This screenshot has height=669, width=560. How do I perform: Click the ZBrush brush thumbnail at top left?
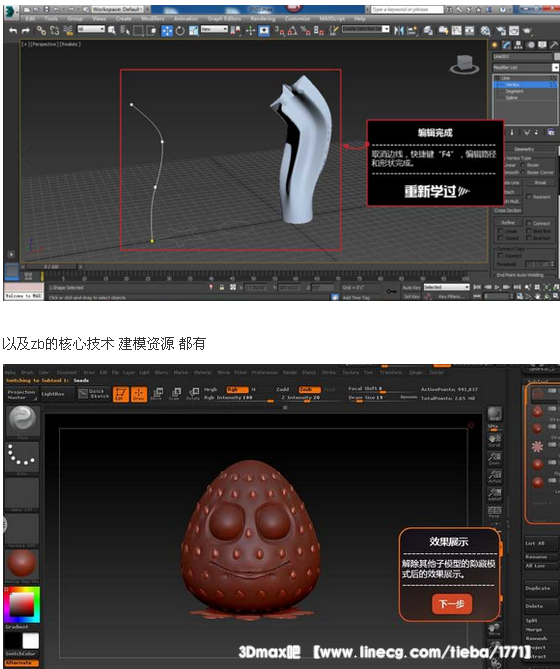22,420
